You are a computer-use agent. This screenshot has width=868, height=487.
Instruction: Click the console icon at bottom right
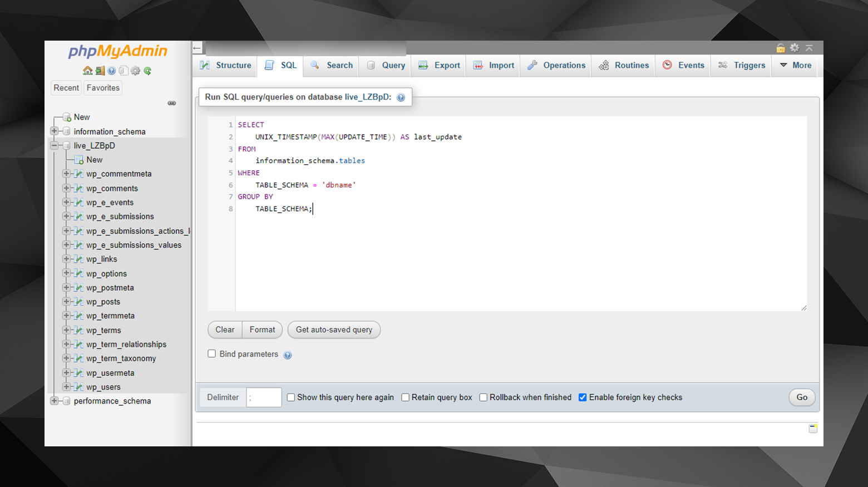[x=813, y=429]
